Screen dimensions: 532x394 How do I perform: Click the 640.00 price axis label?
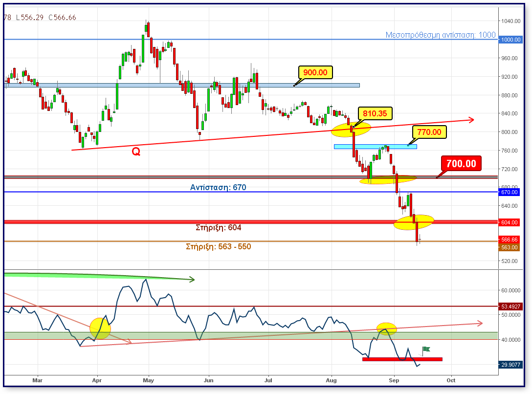coord(510,206)
